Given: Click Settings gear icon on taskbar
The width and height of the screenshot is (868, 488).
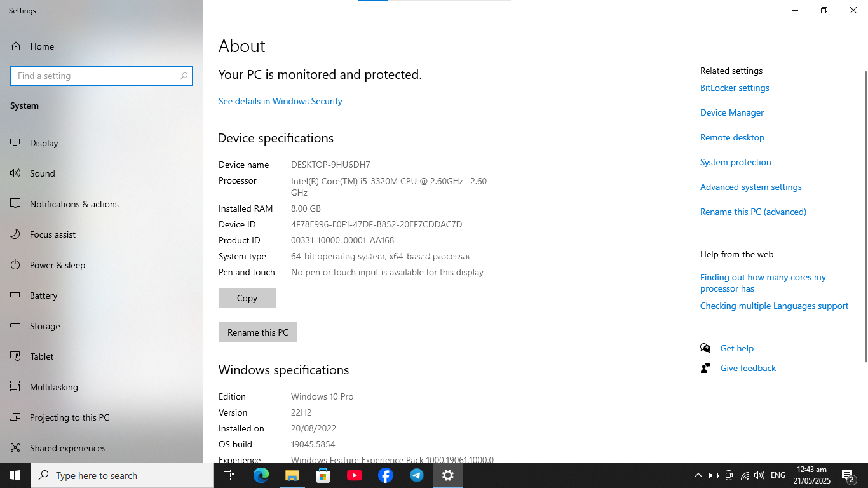Looking at the screenshot, I should click(x=447, y=475).
